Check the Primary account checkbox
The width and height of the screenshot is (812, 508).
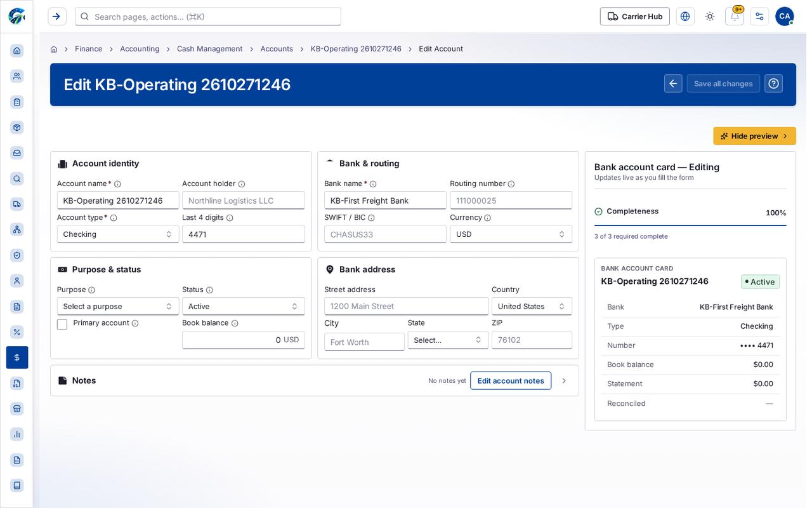[62, 324]
